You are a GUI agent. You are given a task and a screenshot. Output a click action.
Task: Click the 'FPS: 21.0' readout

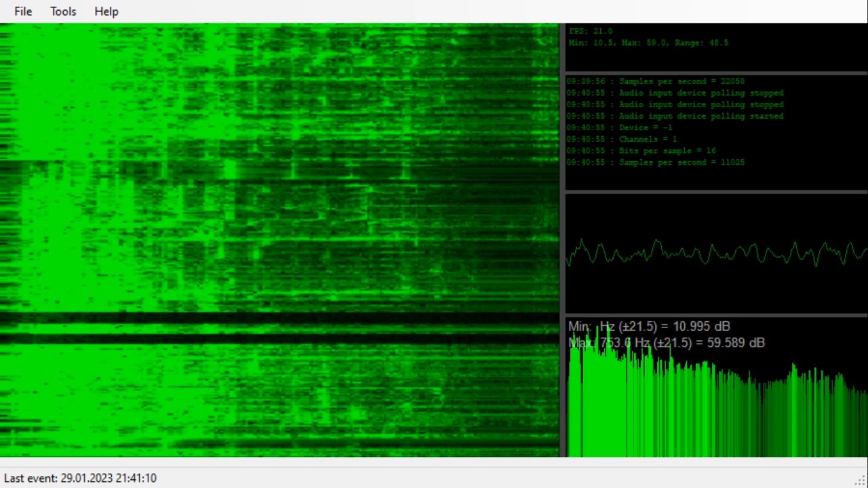pyautogui.click(x=591, y=31)
